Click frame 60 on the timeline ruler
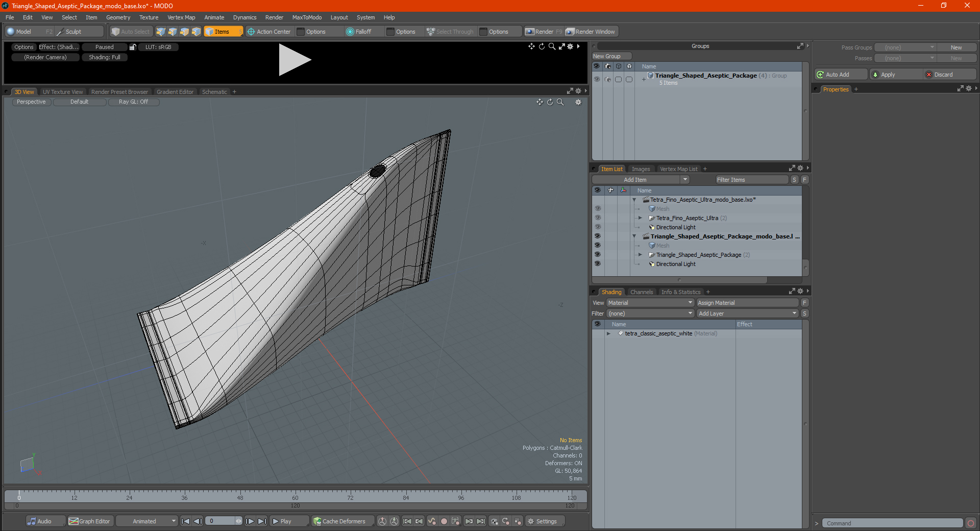 [x=295, y=496]
